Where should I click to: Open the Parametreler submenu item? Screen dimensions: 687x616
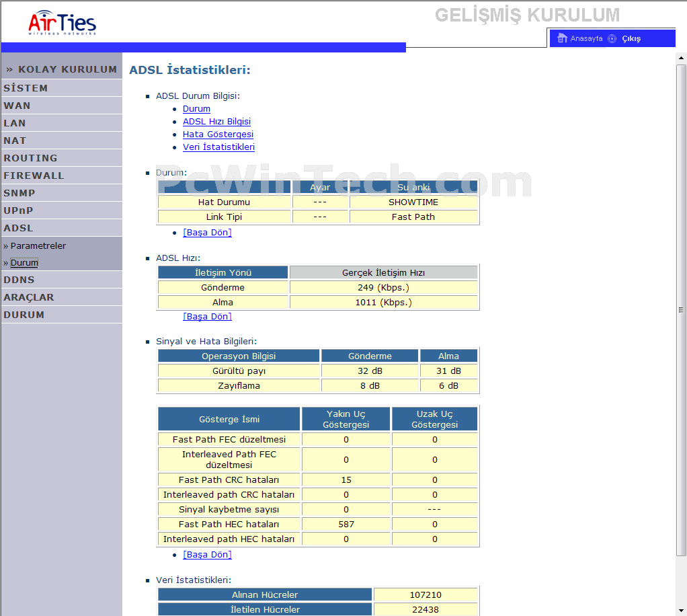tap(38, 245)
